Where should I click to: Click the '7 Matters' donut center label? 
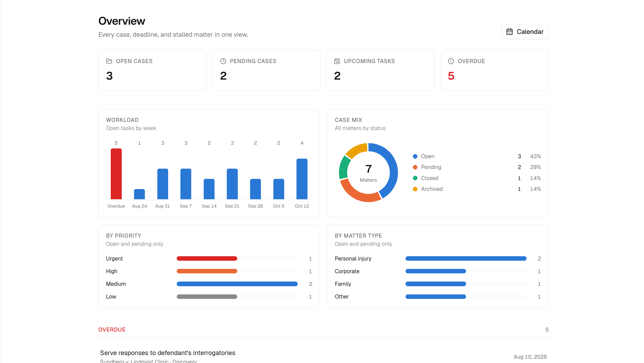368,173
